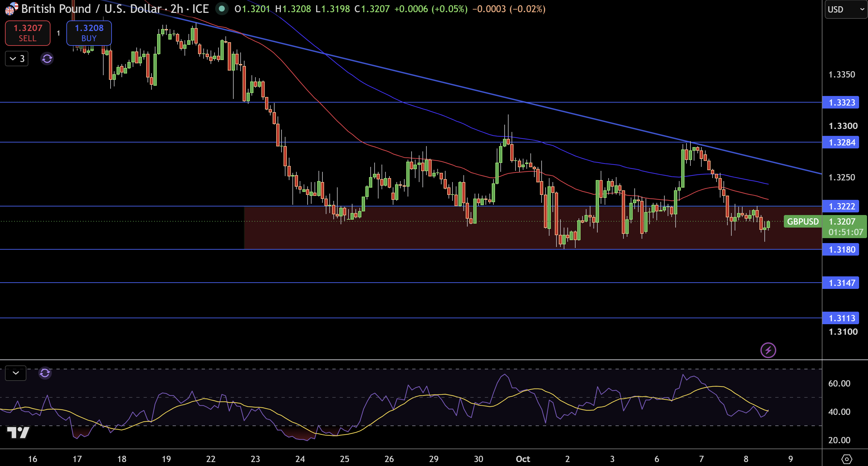Viewport: 868px width, 466px height.
Task: Click the GBPUSD current price tag
Action: [803, 222]
